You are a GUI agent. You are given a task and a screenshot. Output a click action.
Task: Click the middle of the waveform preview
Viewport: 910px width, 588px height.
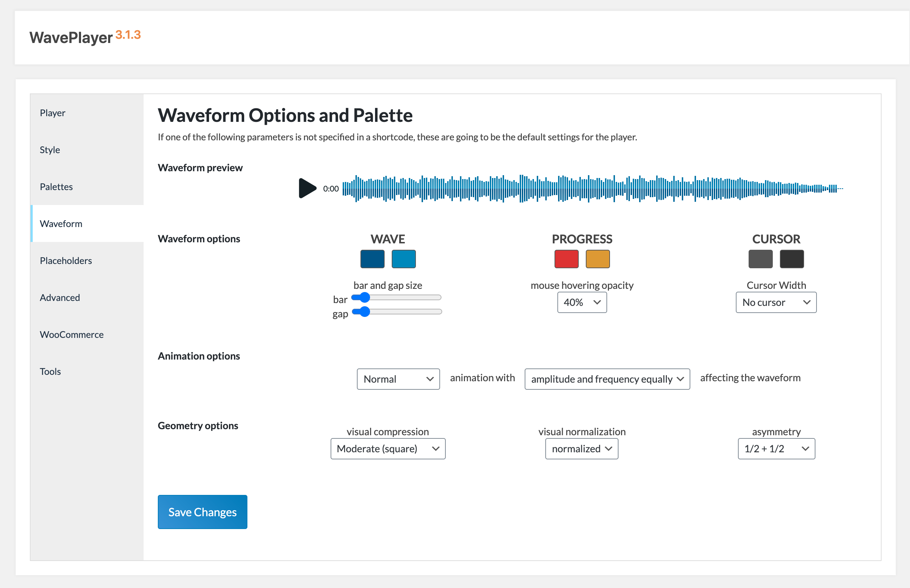pyautogui.click(x=592, y=188)
